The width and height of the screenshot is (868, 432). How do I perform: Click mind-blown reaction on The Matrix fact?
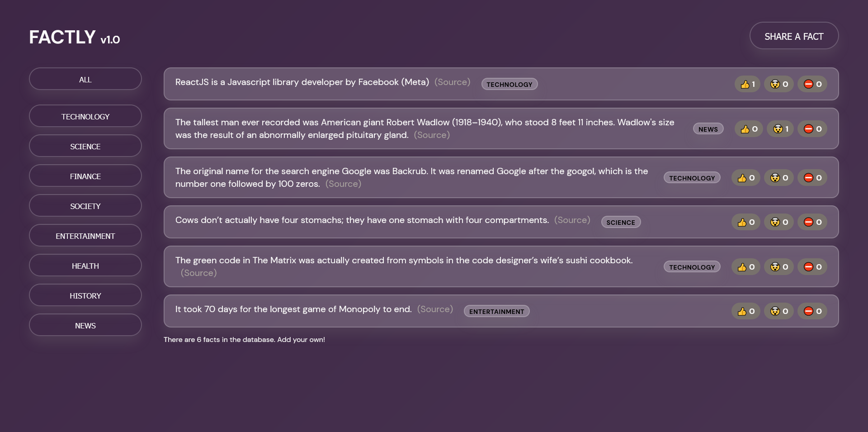pos(778,266)
